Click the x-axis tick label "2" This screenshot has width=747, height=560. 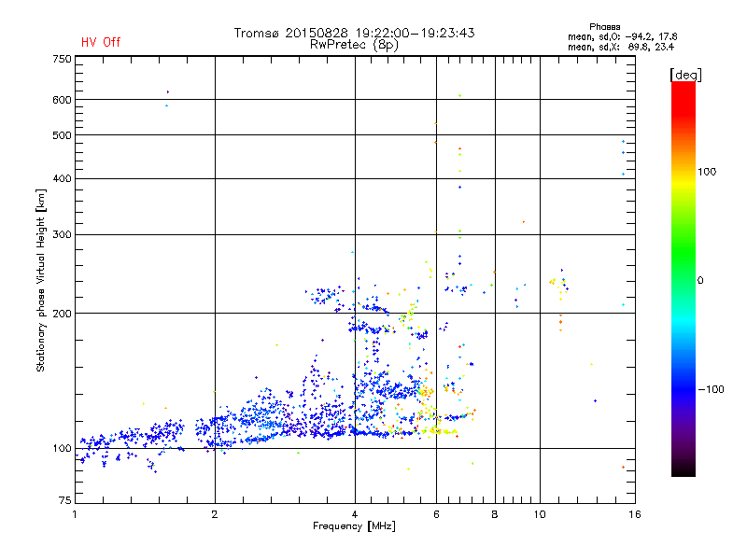[215, 514]
